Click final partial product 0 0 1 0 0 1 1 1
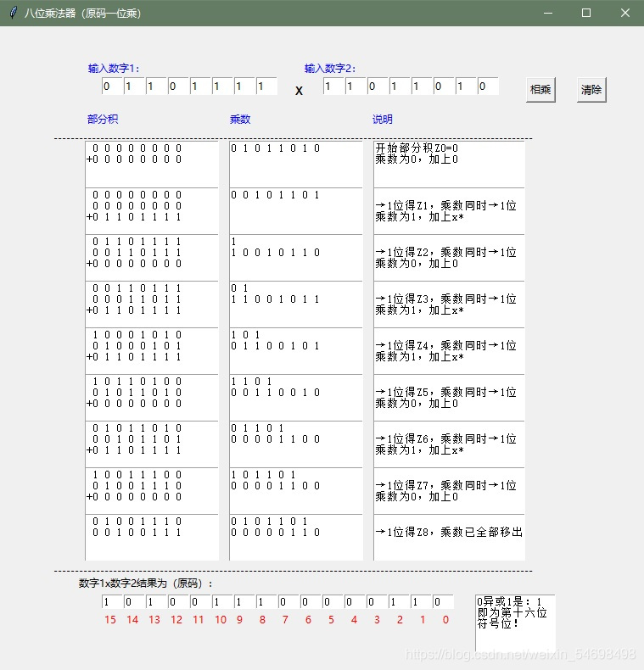Screen dimensions: 644x670 (x=137, y=533)
